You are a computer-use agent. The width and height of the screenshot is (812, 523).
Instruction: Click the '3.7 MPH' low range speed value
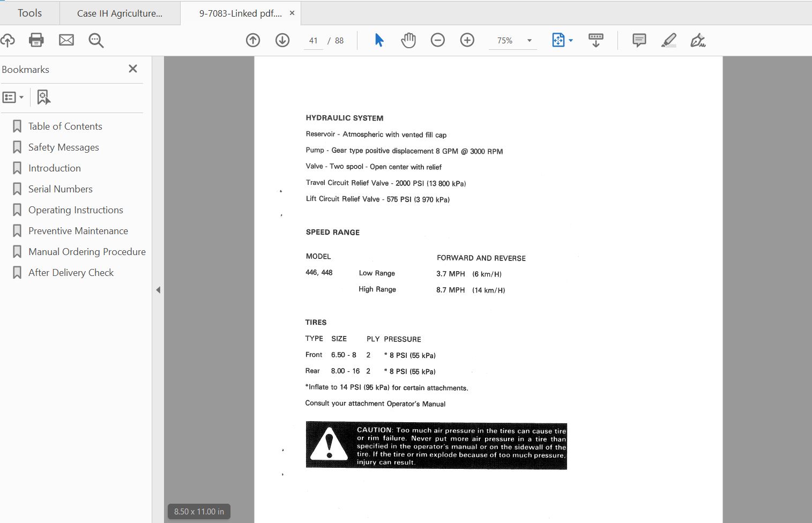[451, 274]
